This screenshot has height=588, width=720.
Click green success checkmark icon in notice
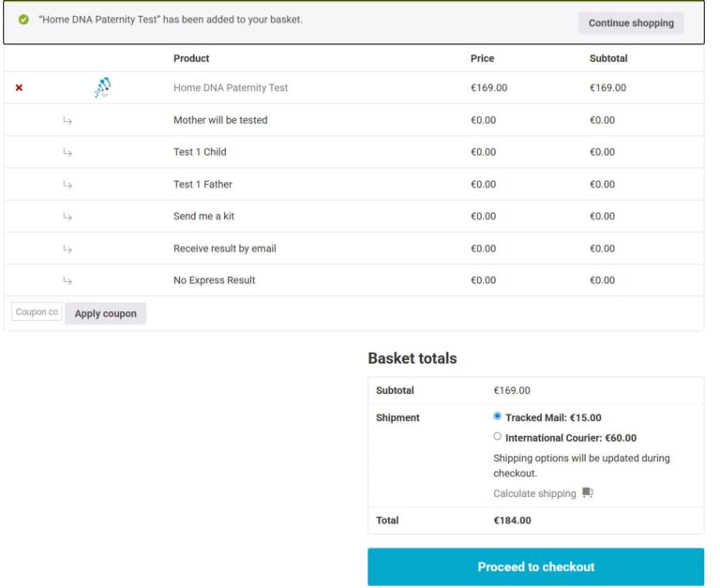click(23, 20)
